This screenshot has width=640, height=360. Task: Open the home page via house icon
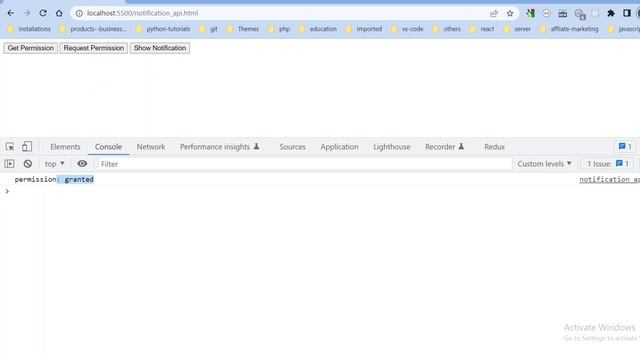59,13
